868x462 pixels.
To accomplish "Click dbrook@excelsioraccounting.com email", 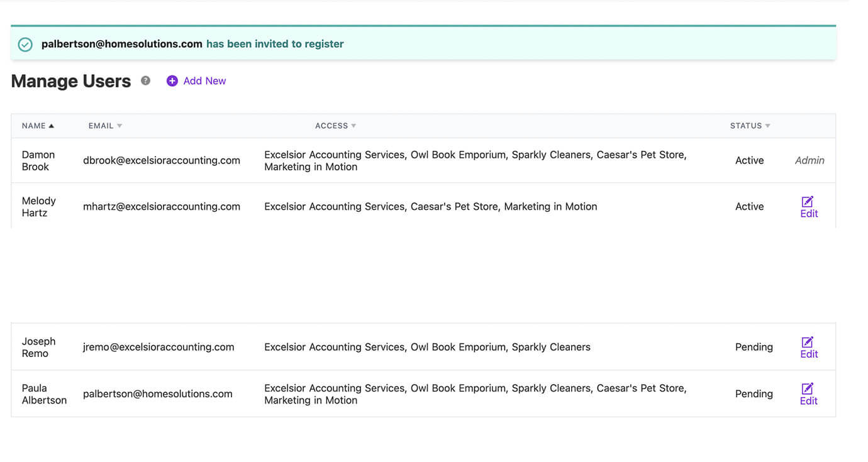I will (162, 160).
